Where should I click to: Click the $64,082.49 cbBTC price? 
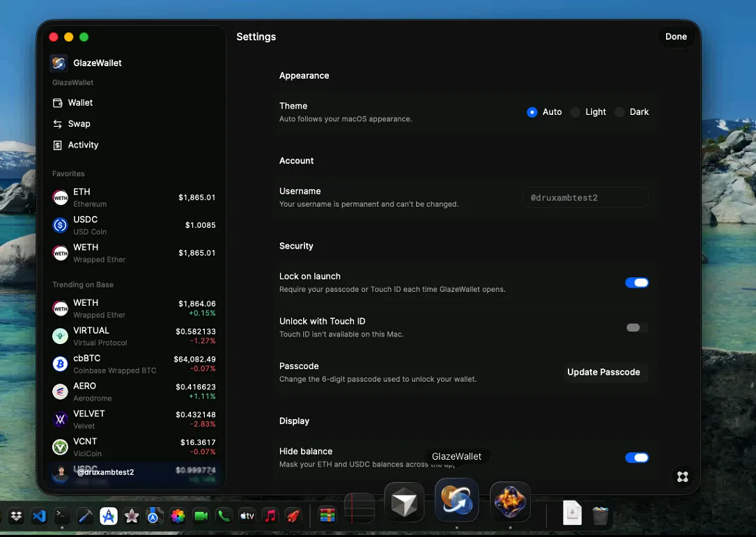(195, 359)
